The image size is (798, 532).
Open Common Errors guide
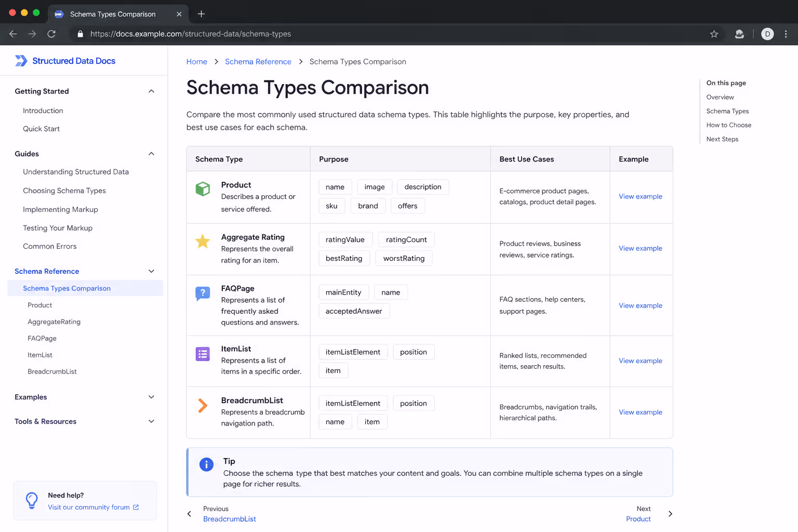point(50,246)
